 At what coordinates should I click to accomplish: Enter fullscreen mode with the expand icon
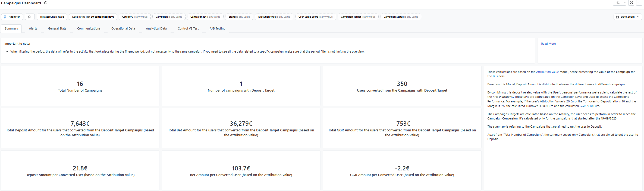coord(632,3)
